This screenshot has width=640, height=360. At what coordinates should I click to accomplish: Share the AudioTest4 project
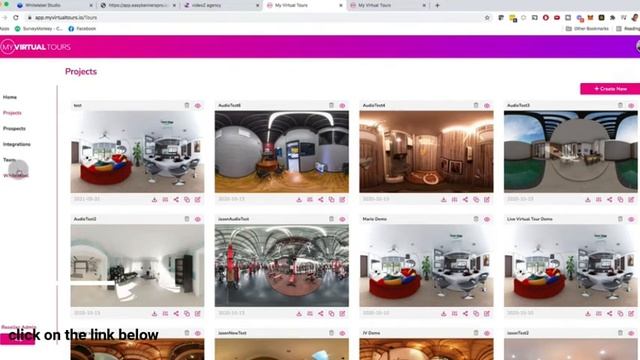click(x=465, y=200)
